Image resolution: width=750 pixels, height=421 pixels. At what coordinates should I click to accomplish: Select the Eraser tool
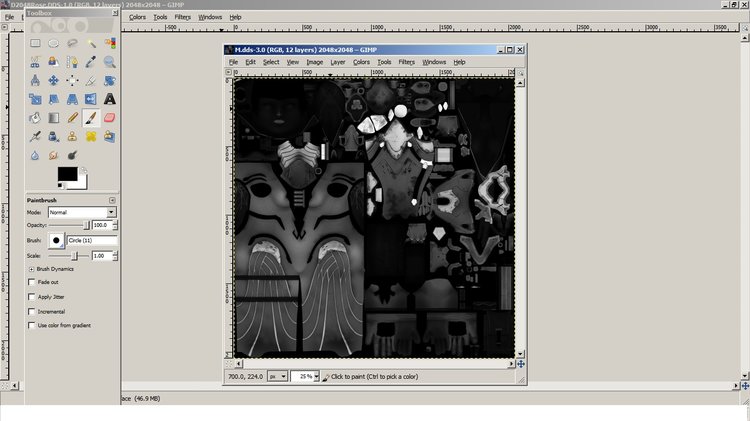pyautogui.click(x=110, y=118)
